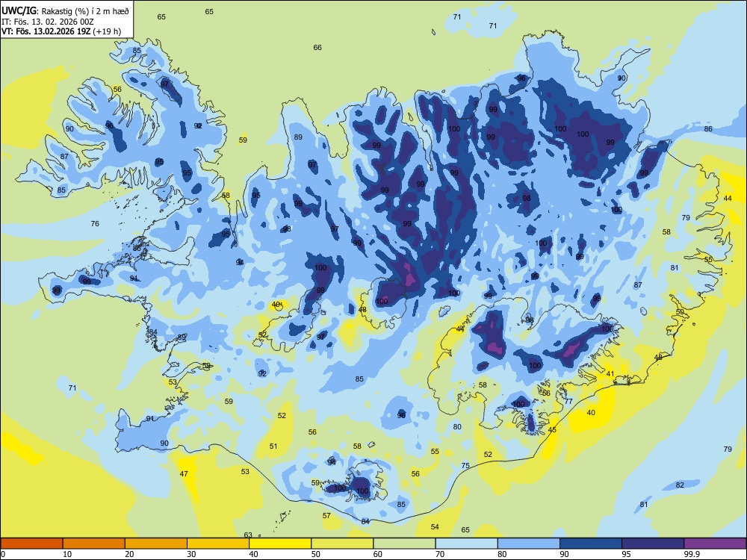The width and height of the screenshot is (747, 560).
Task: Click the pale green 60–70 legend swatch
Action: [404, 544]
